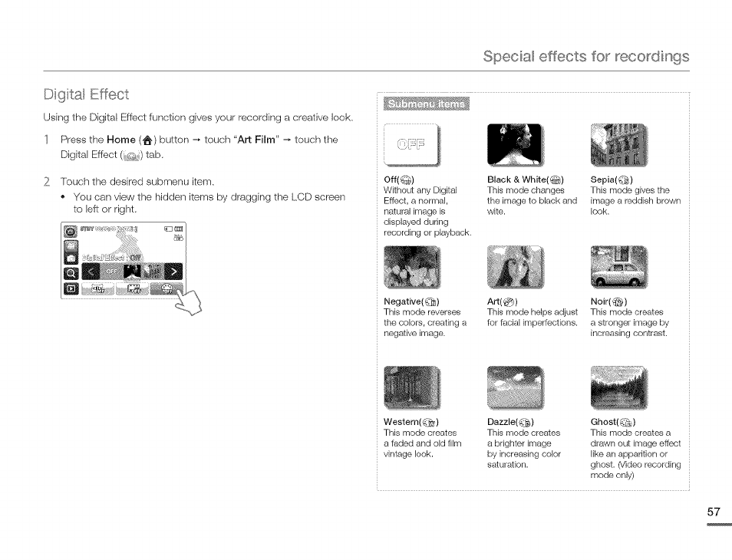The image size is (732, 560).
Task: Tap the left arrow in the LCD effect strip
Action: pyautogui.click(x=91, y=271)
